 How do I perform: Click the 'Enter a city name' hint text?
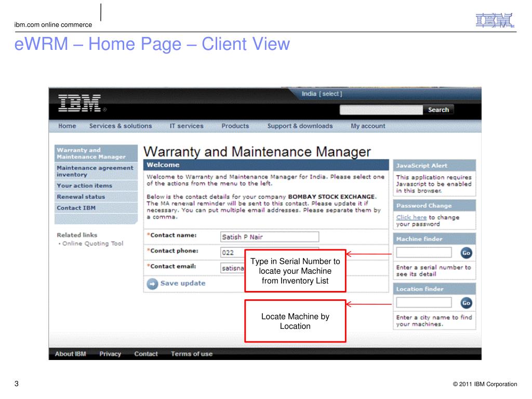coord(434,321)
